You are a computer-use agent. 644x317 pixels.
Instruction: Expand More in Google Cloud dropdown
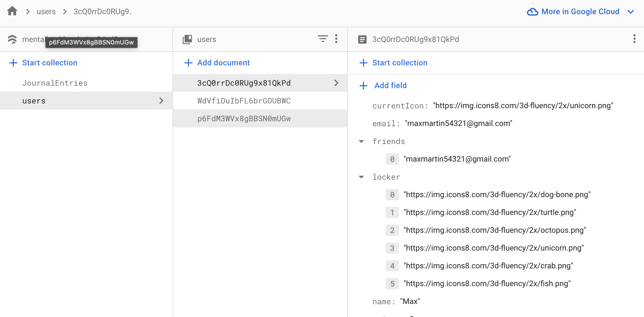click(x=631, y=12)
